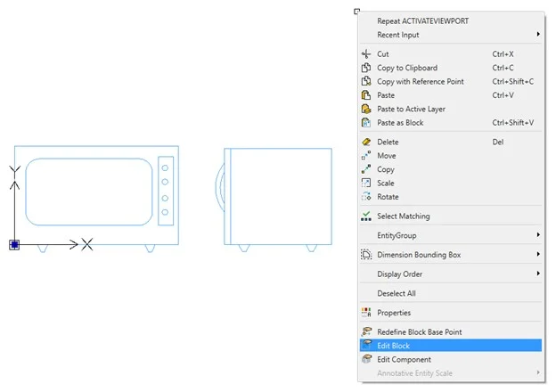Viewport: 556px width, 392px height.
Task: Expand the Recent Input submenu
Action: pyautogui.click(x=450, y=35)
